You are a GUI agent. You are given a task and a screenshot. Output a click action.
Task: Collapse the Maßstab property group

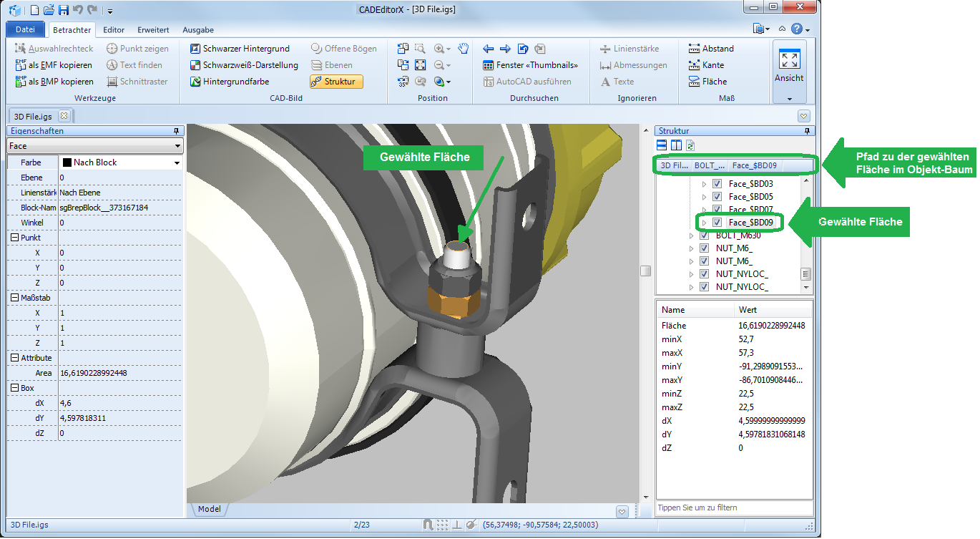(x=14, y=298)
